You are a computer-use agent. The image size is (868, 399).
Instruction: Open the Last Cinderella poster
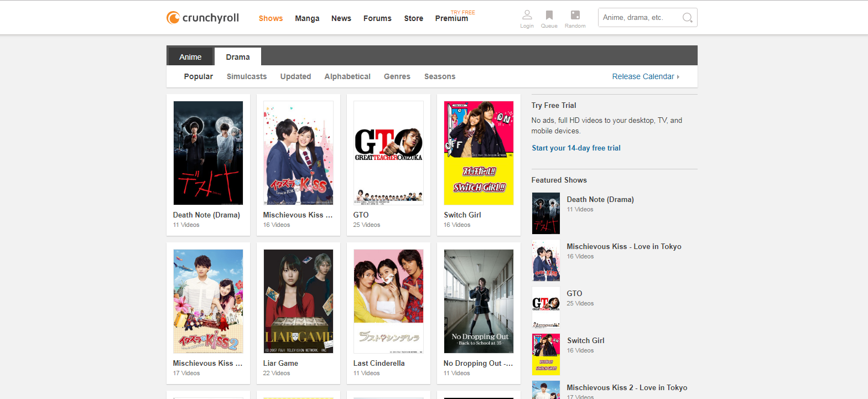coord(388,301)
